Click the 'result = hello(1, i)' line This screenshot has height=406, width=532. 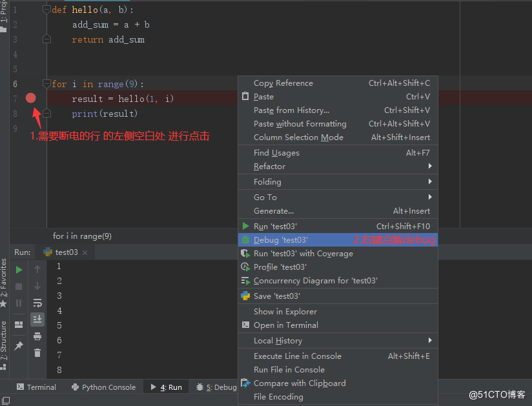click(x=123, y=99)
